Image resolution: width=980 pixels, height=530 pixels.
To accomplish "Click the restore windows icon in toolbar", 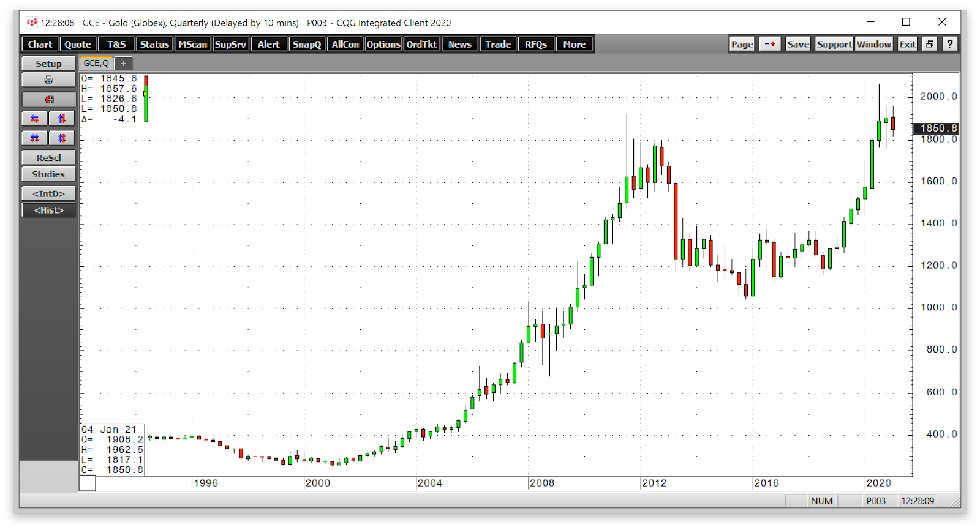I will (x=930, y=44).
